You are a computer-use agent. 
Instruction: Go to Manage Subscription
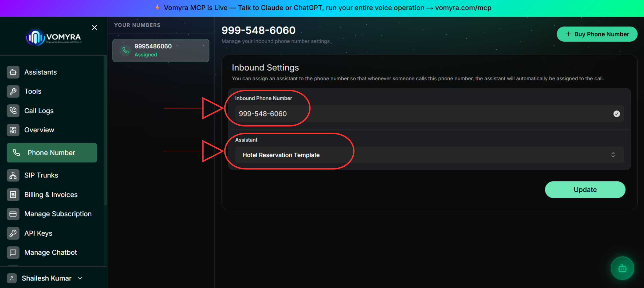tap(52, 214)
